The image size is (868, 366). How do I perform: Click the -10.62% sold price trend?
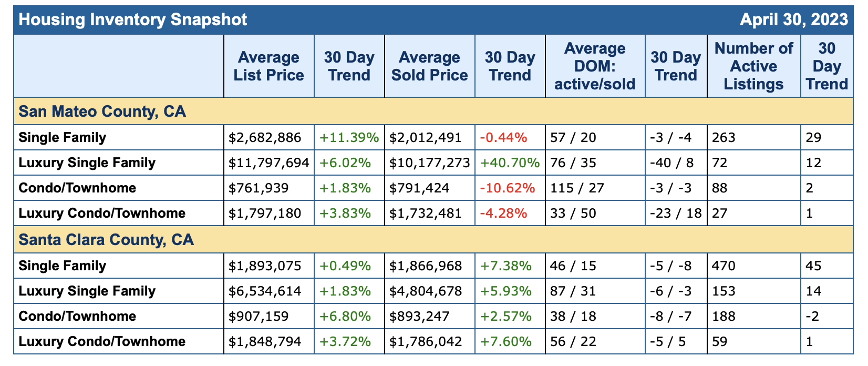click(x=507, y=188)
